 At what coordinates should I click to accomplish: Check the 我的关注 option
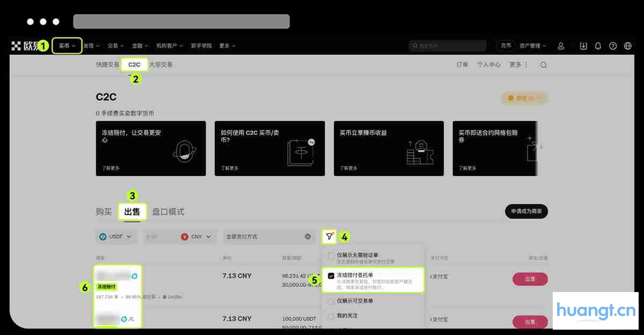[x=331, y=317]
